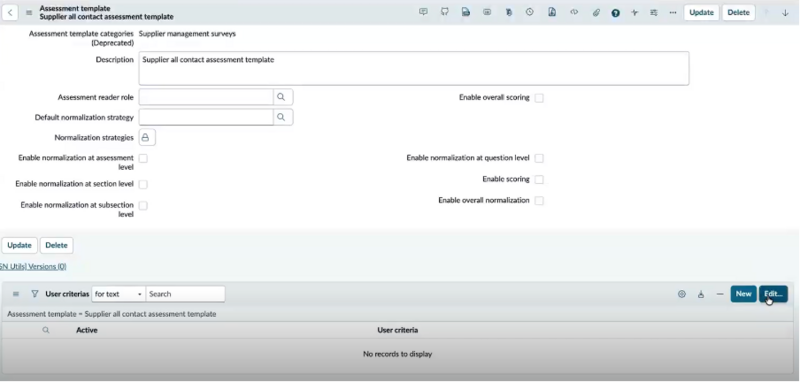
Task: Open form personalization sliders icon
Action: (654, 13)
